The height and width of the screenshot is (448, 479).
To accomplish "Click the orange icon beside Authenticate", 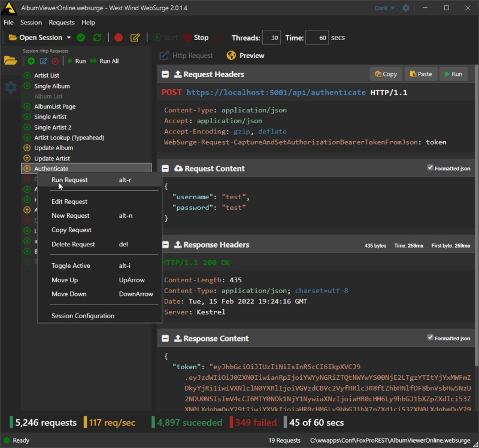I will pyautogui.click(x=27, y=169).
